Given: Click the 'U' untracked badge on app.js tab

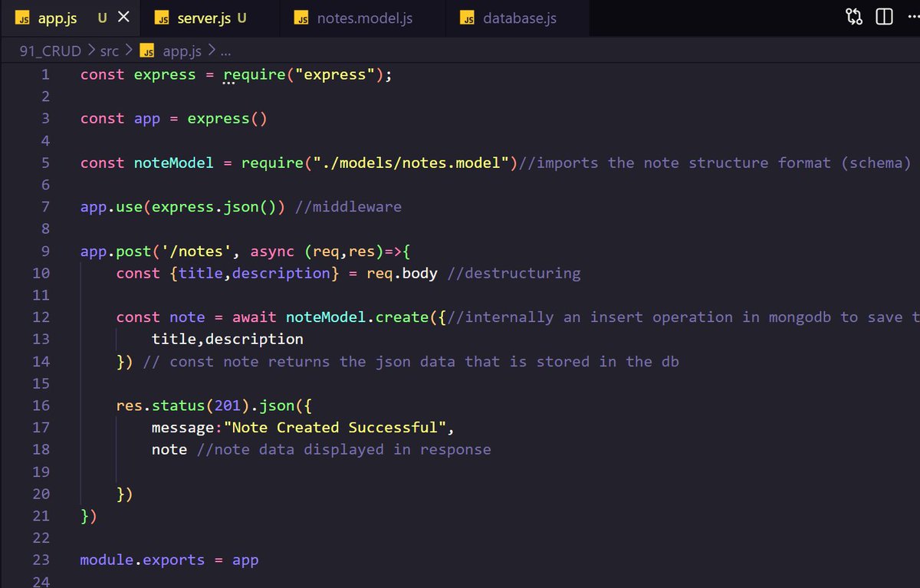Looking at the screenshot, I should (x=103, y=18).
